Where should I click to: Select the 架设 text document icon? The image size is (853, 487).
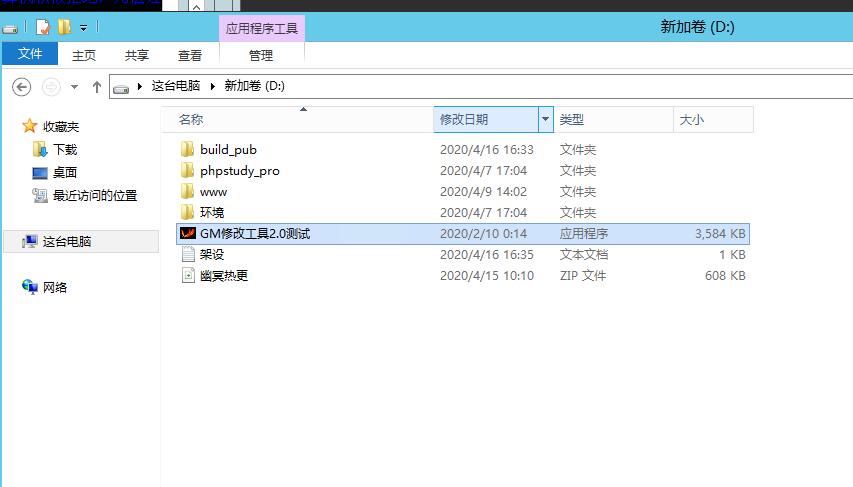tap(187, 255)
